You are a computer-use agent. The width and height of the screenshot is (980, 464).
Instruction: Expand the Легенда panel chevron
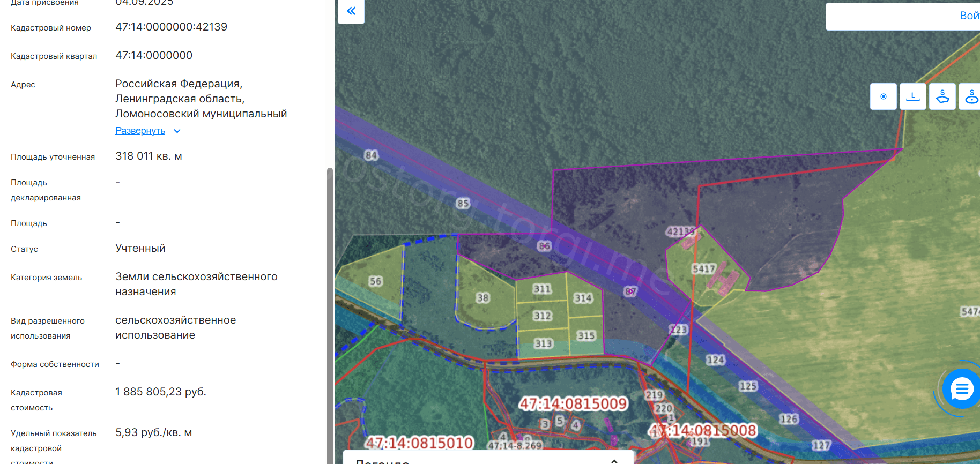point(614,461)
